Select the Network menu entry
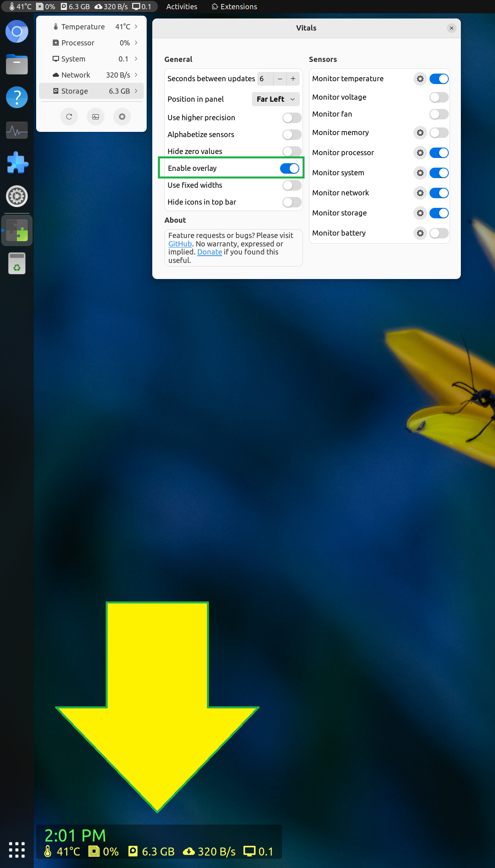Image resolution: width=495 pixels, height=868 pixels. pos(91,75)
